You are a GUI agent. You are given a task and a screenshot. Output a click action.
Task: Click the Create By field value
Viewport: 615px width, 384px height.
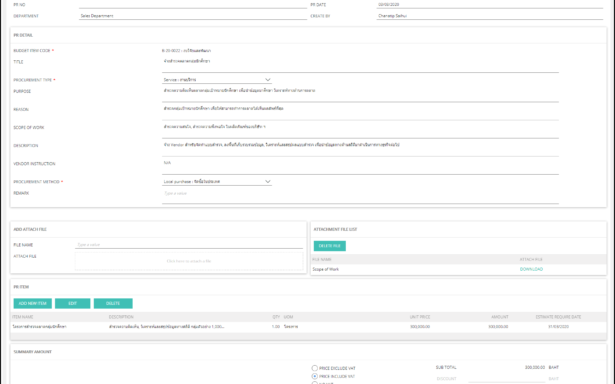tap(489, 16)
